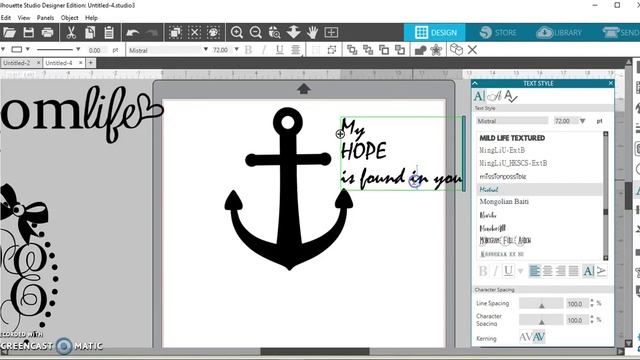Open the text glyphs script-A tab
640x360 pixels.
point(495,96)
